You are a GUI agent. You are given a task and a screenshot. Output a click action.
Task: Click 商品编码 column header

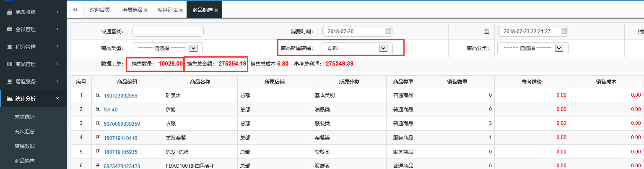(127, 82)
